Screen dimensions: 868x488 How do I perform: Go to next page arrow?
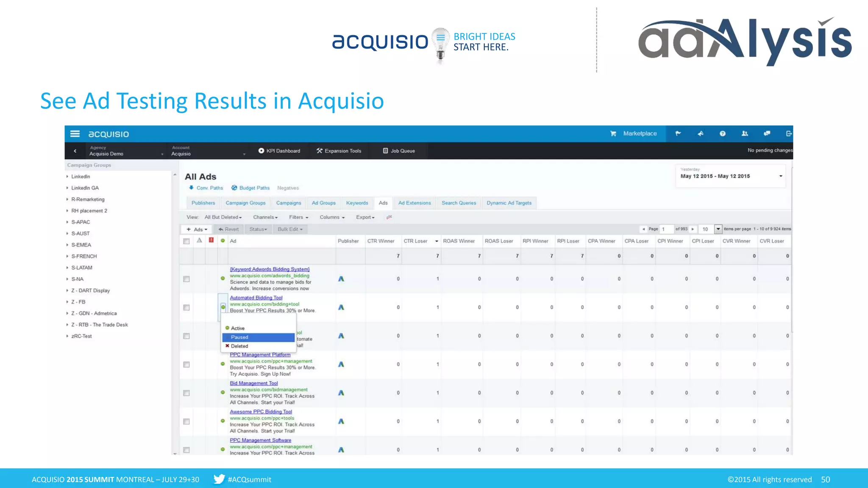693,229
